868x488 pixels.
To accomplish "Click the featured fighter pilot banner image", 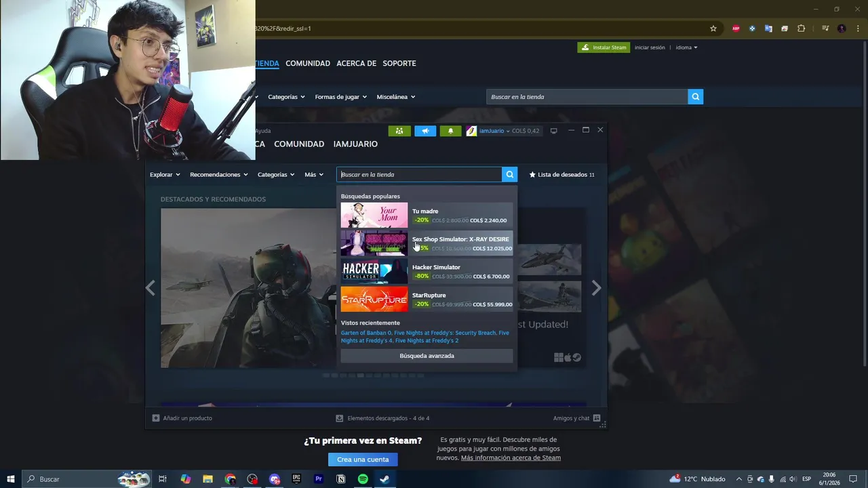I will [x=248, y=288].
